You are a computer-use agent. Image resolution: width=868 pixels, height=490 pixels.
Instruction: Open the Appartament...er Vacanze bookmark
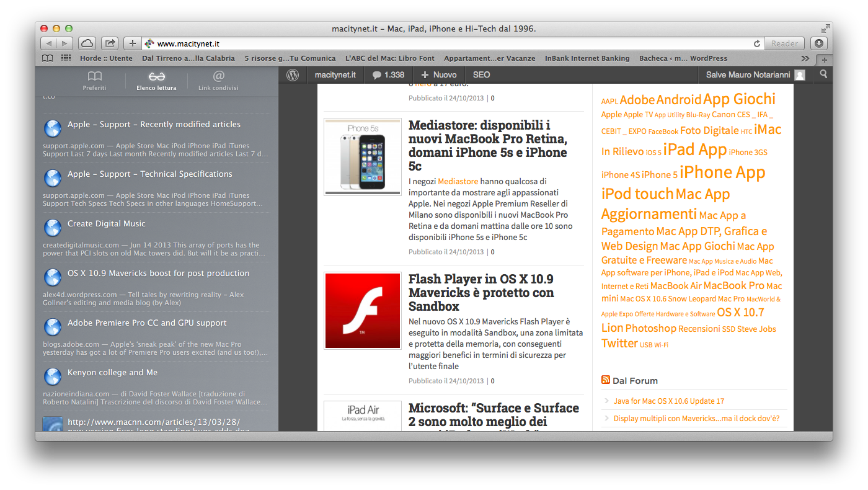click(x=490, y=58)
